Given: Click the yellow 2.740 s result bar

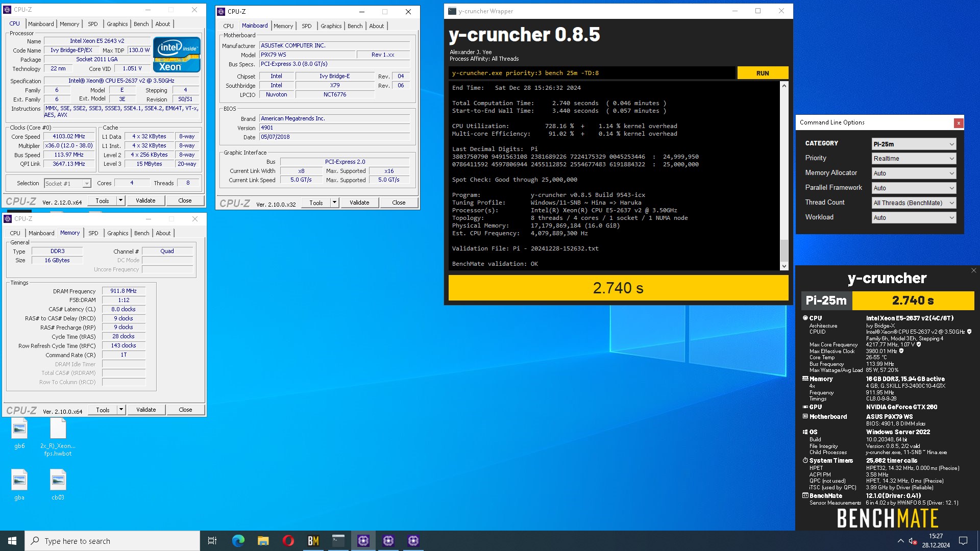Looking at the screenshot, I should (x=618, y=288).
